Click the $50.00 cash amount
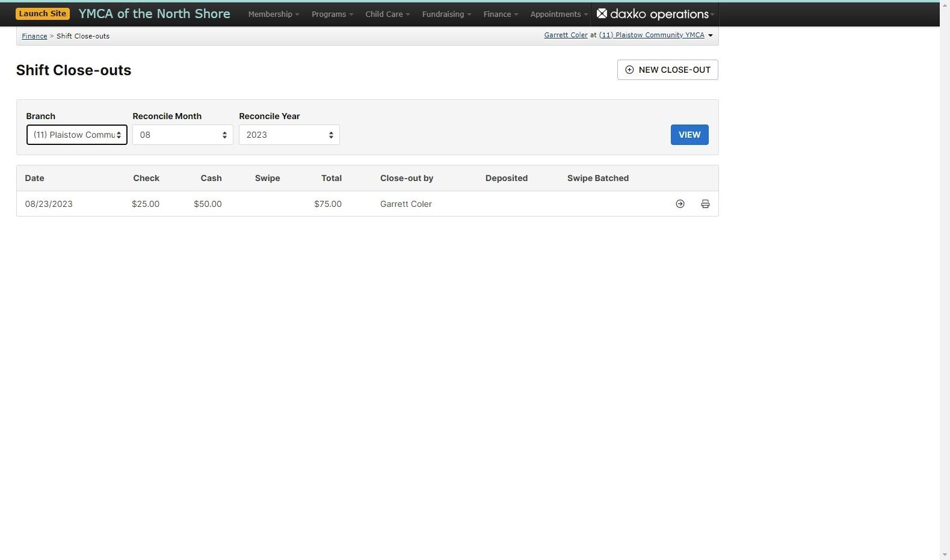Image resolution: width=950 pixels, height=560 pixels. (208, 204)
